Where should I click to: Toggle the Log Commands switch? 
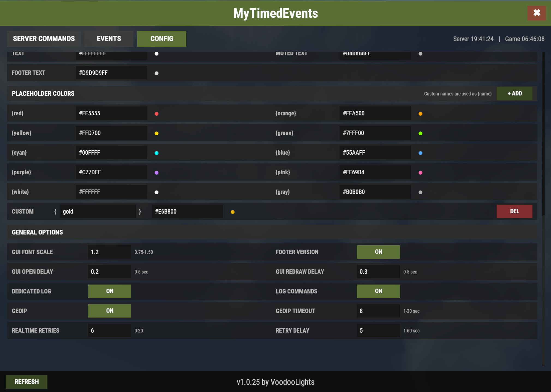click(x=378, y=291)
